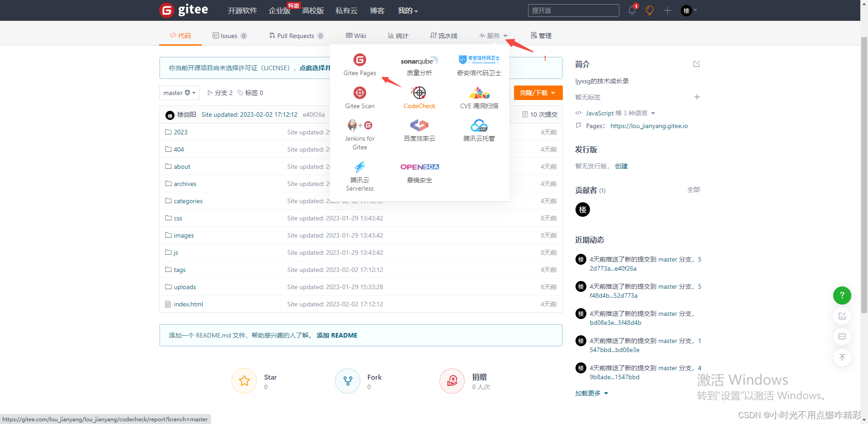Open OpenSCA security service
Viewport: 868px width, 424px height.
[x=419, y=173]
